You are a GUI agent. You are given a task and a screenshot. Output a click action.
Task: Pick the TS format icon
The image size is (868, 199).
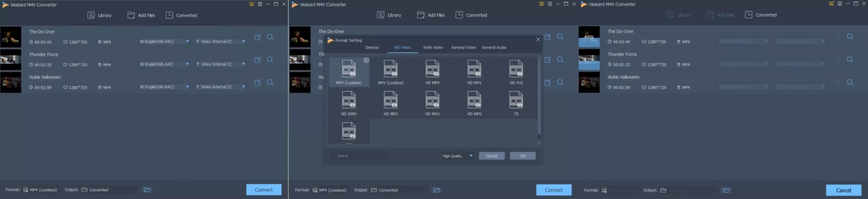coord(516,101)
